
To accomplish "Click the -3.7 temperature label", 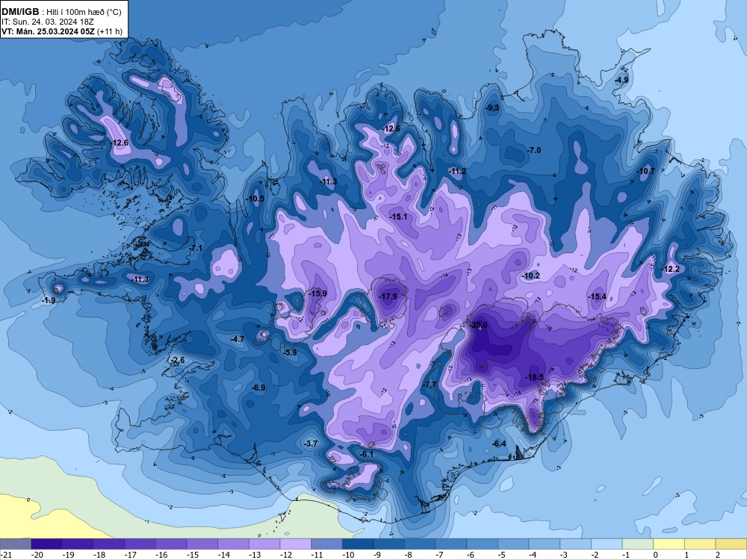I will (311, 444).
